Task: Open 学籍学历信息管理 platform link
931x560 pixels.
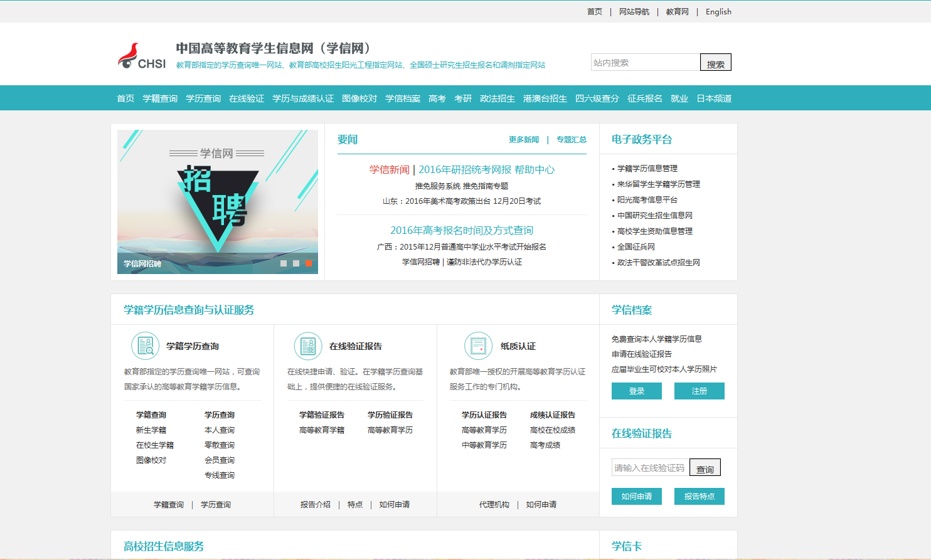Action: coord(647,168)
